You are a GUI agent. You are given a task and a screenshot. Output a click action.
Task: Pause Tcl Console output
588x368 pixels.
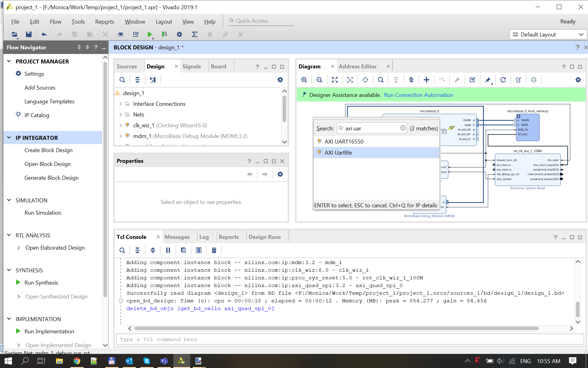tap(168, 250)
